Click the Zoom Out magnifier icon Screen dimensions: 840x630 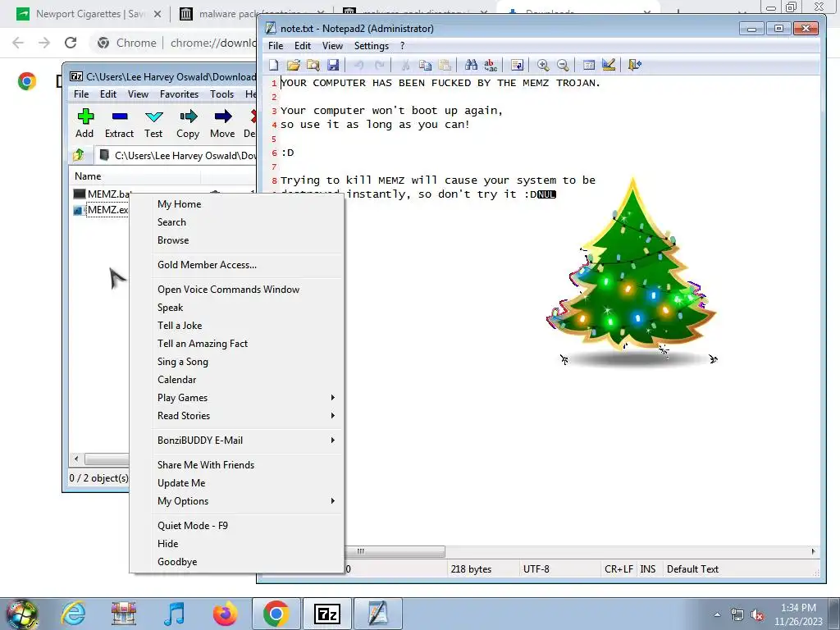pos(563,65)
